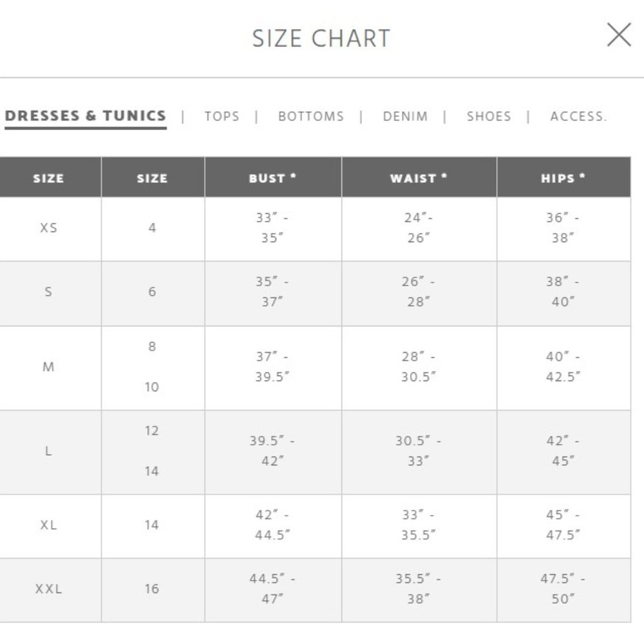Click the bust 39.5" - 42" cell
This screenshot has height=644, width=644.
pos(273,451)
